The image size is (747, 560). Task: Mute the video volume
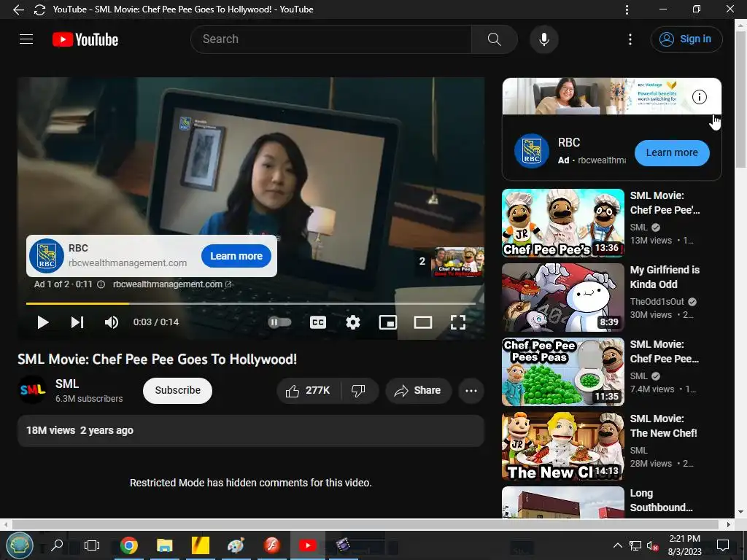(x=112, y=322)
